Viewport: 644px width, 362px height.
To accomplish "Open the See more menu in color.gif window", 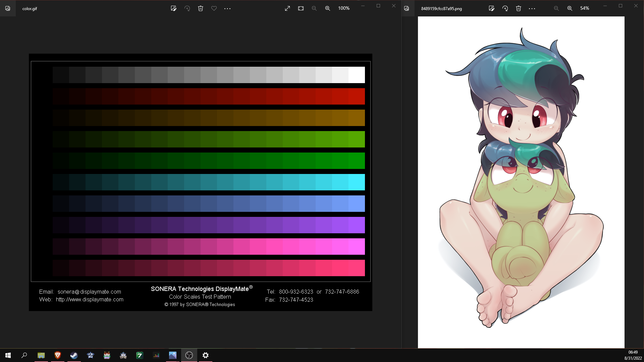I will tap(227, 8).
